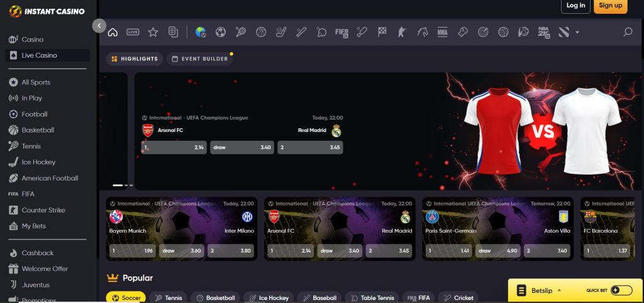Select the checkered flag racing icon
The height and width of the screenshot is (303, 644).
pyautogui.click(x=382, y=32)
